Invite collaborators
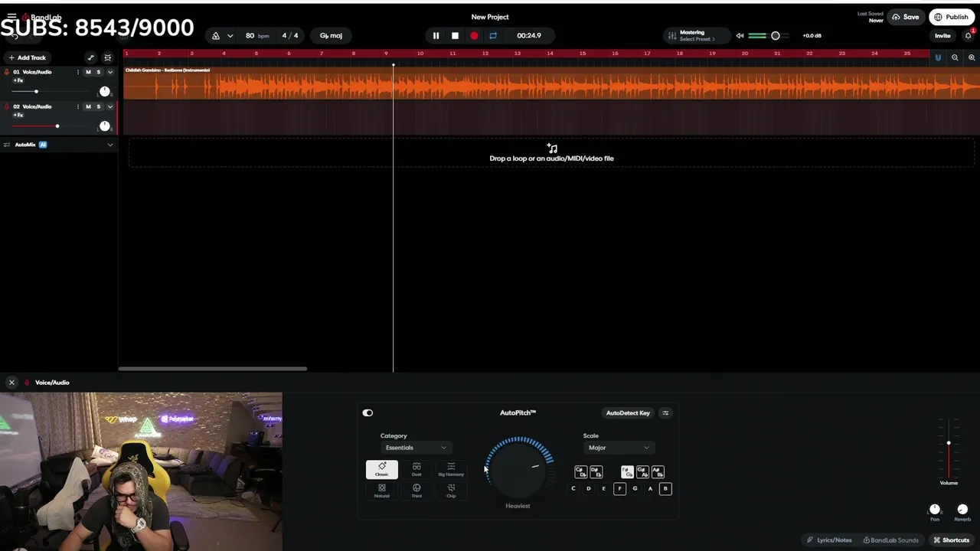 coord(942,36)
